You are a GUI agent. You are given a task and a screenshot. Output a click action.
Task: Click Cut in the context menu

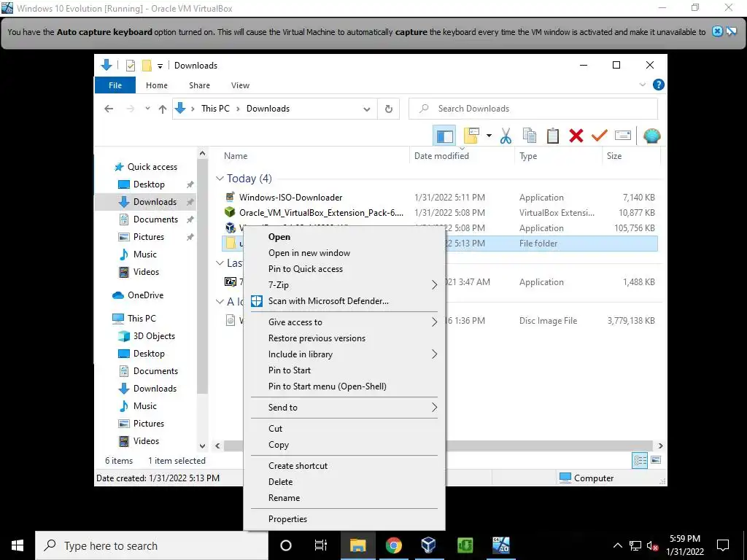(x=344, y=429)
